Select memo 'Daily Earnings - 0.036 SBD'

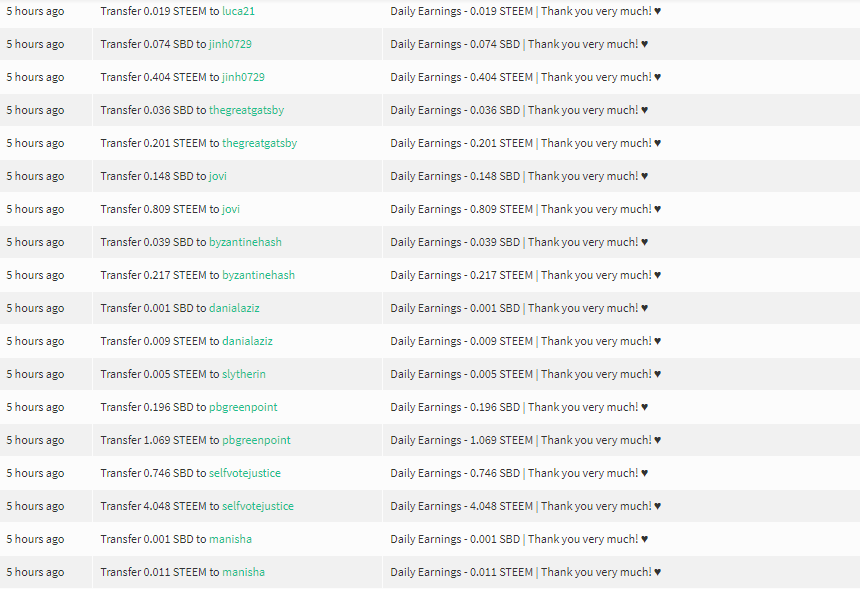click(x=455, y=110)
